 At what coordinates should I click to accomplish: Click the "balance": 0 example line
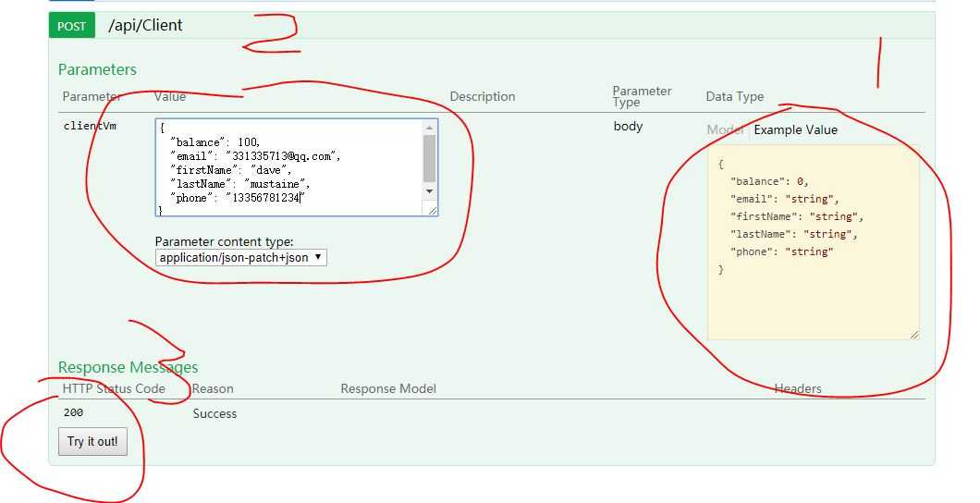pyautogui.click(x=769, y=181)
